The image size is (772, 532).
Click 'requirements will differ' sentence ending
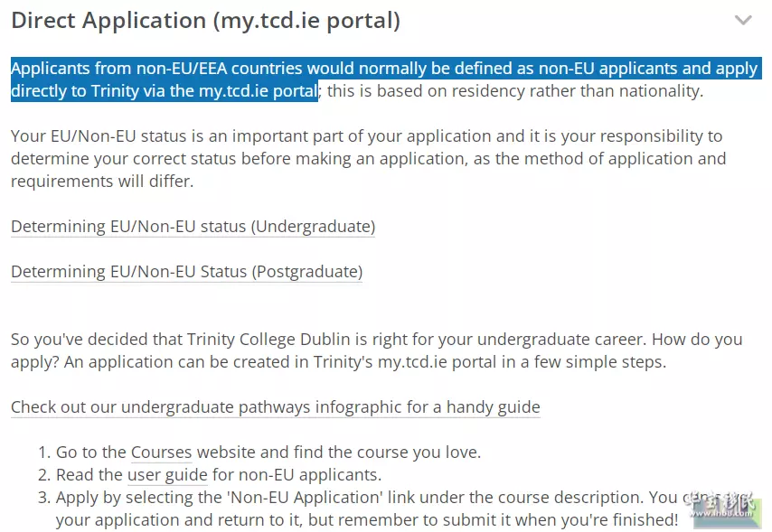(x=102, y=182)
